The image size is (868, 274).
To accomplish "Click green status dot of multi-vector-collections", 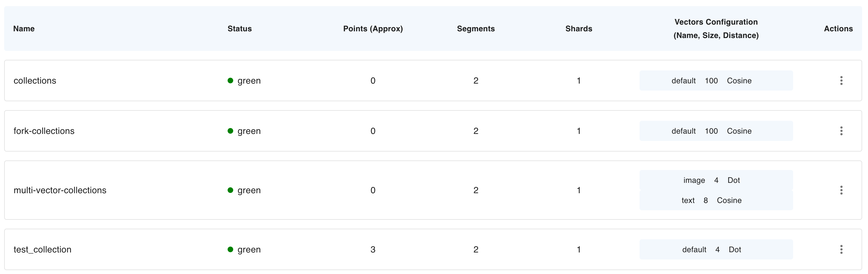I will click(x=230, y=190).
